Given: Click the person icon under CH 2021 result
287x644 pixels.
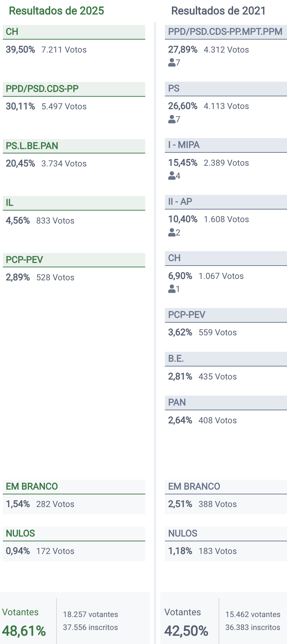Looking at the screenshot, I should (x=172, y=289).
